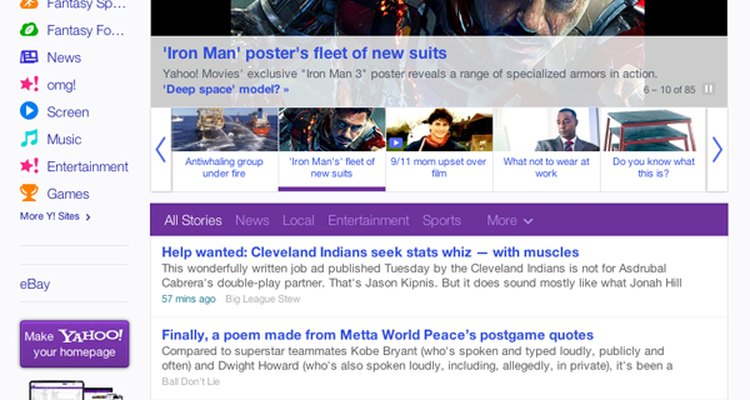This screenshot has height=400, width=750.
Task: Select the What not to wear at work story
Action: point(546,149)
